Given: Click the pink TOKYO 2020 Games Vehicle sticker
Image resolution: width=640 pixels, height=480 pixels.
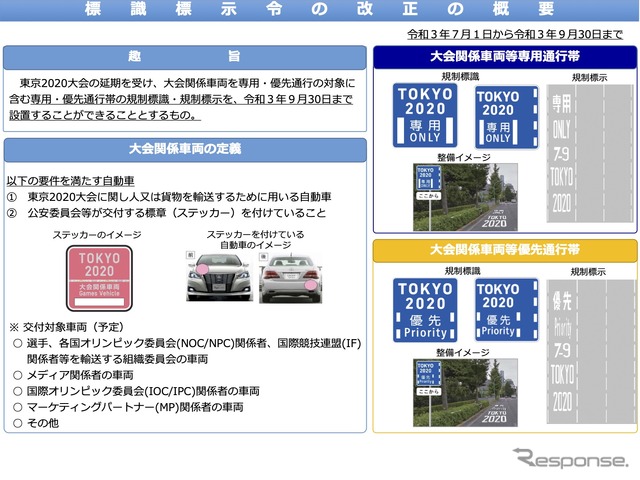Looking at the screenshot, I should [x=99, y=278].
